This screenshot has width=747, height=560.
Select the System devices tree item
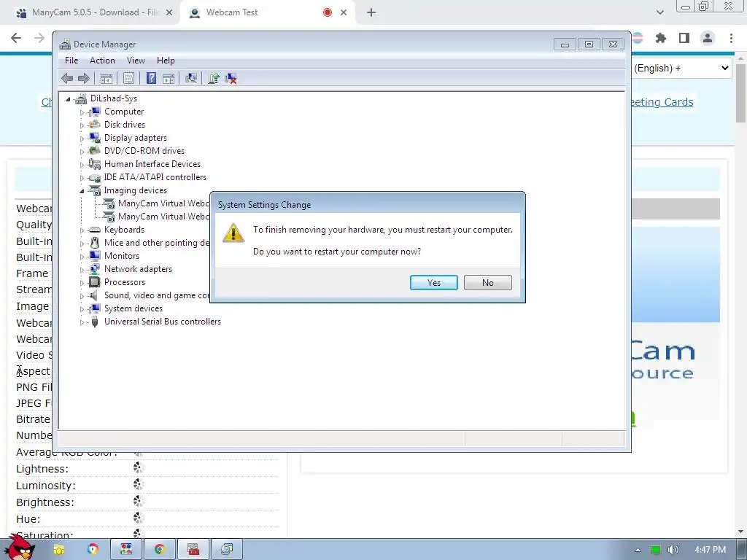133,308
